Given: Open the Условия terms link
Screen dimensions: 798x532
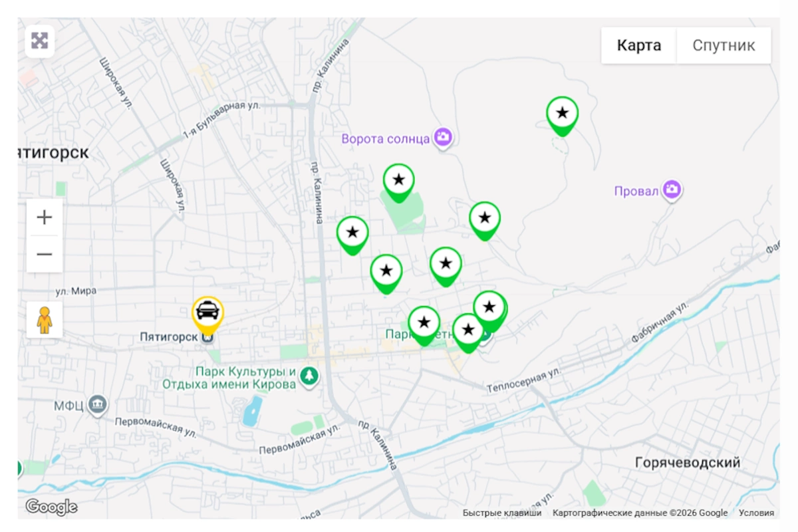Looking at the screenshot, I should coord(757,513).
